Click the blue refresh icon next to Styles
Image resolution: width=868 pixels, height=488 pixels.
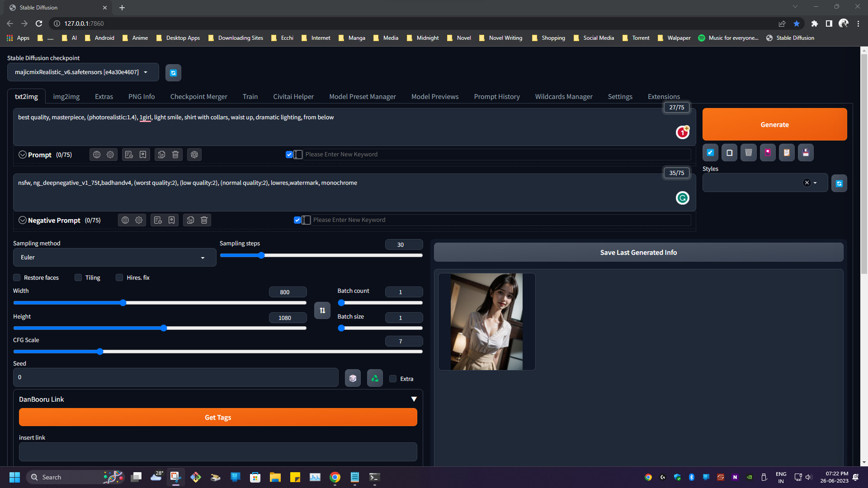839,183
